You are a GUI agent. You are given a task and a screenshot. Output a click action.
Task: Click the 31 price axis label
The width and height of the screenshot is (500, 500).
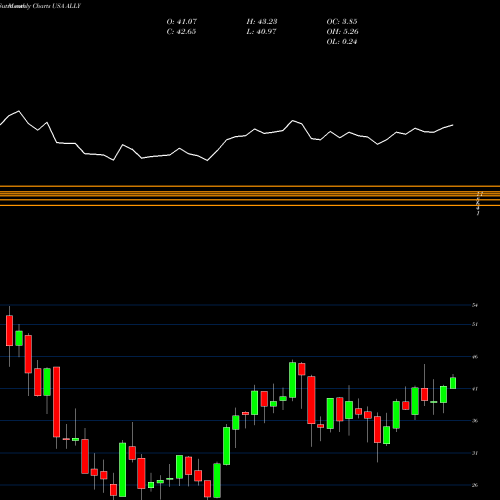coord(475,453)
